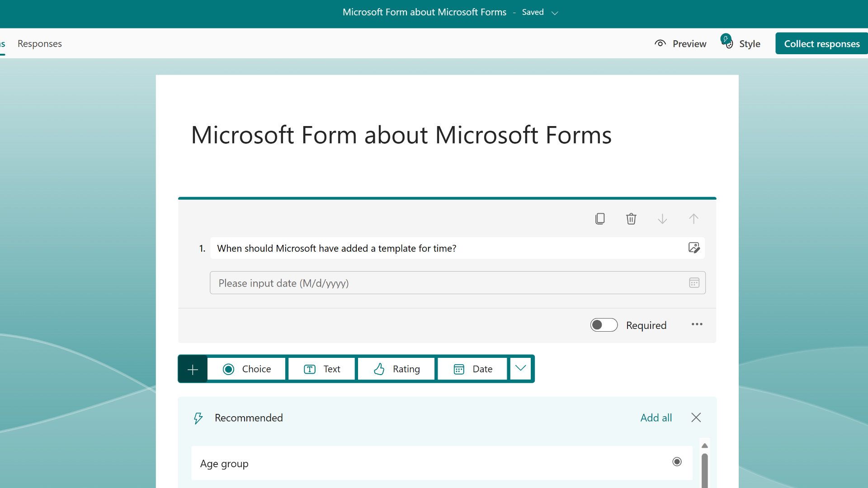Select the Age group radio button

[x=677, y=462]
